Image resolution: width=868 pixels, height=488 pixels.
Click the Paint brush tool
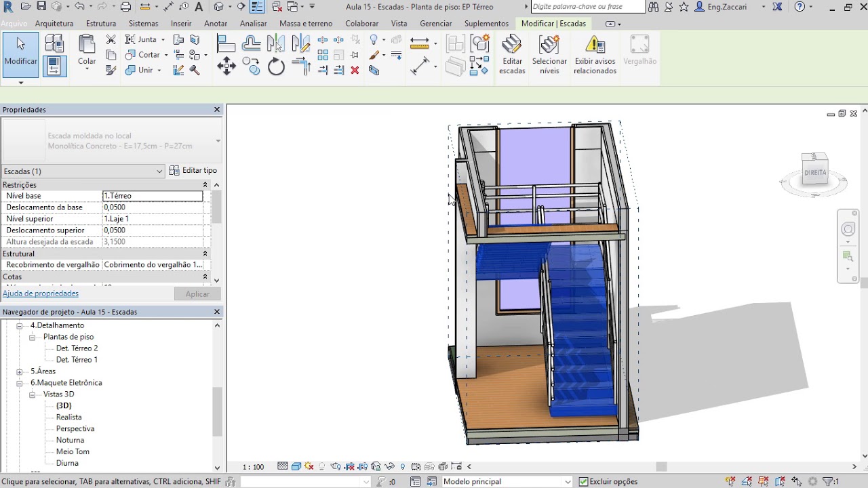(374, 55)
